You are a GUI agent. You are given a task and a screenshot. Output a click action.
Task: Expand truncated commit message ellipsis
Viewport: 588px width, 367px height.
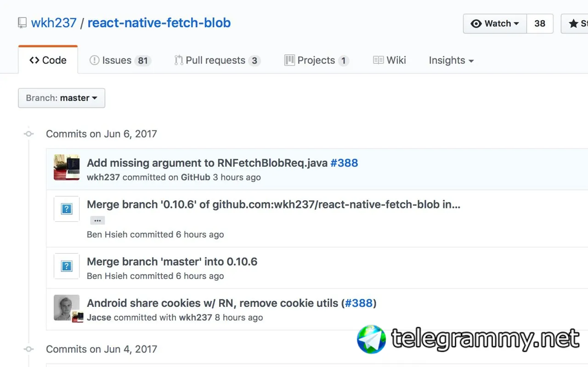pos(97,220)
